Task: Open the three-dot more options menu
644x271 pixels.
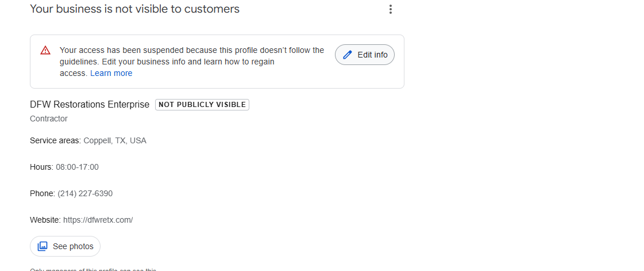Action: (x=390, y=9)
